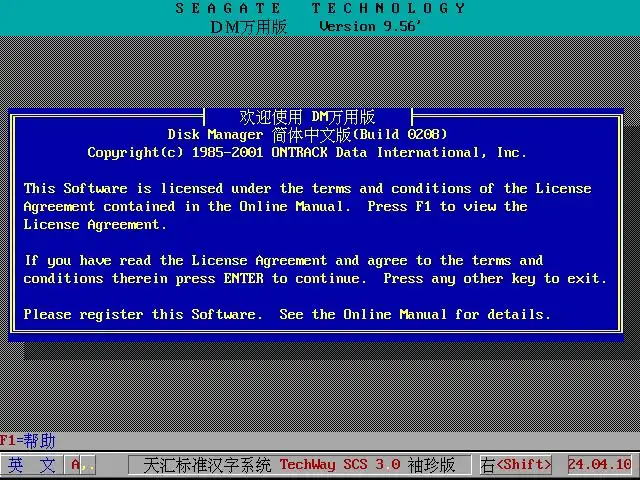Click the 'Please register this Software' line
Screen dimensions: 640x480
click(287, 314)
